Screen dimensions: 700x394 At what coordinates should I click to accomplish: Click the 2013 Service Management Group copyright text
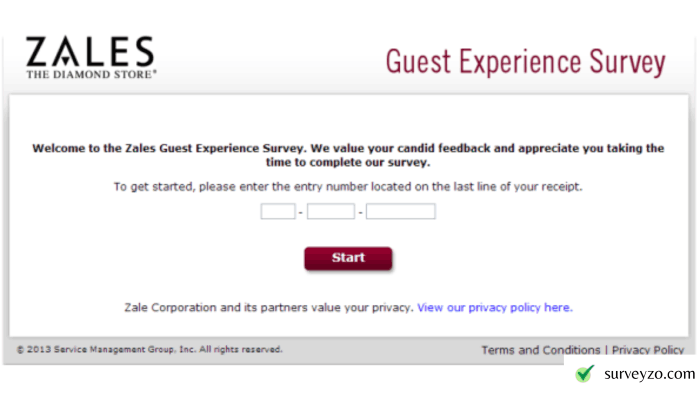pos(150,349)
